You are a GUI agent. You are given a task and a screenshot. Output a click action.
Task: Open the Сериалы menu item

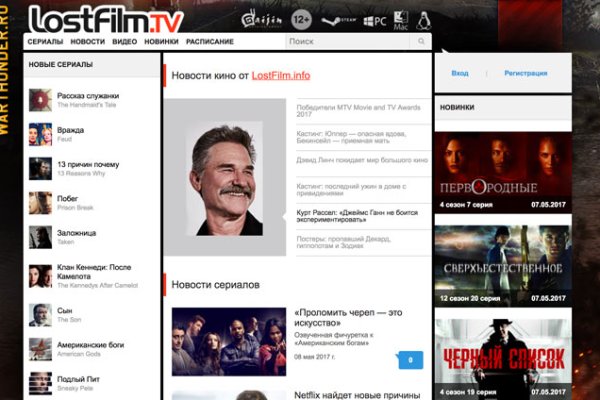click(x=46, y=42)
